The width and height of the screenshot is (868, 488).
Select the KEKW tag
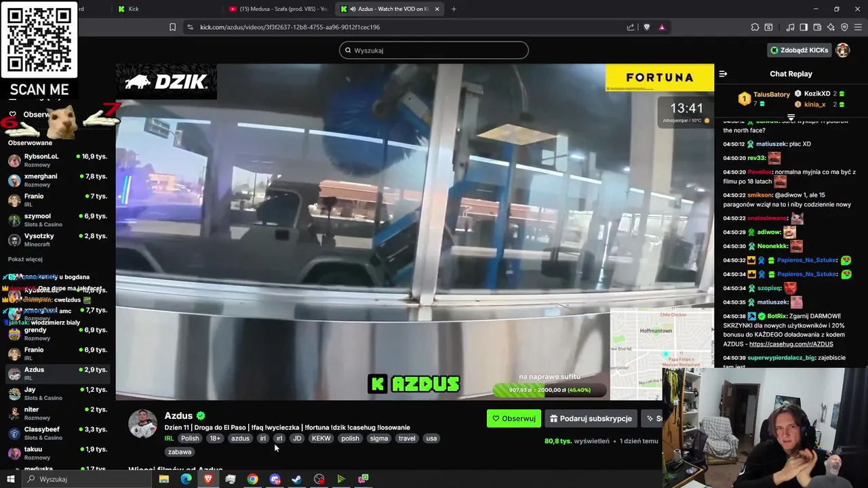click(x=321, y=439)
